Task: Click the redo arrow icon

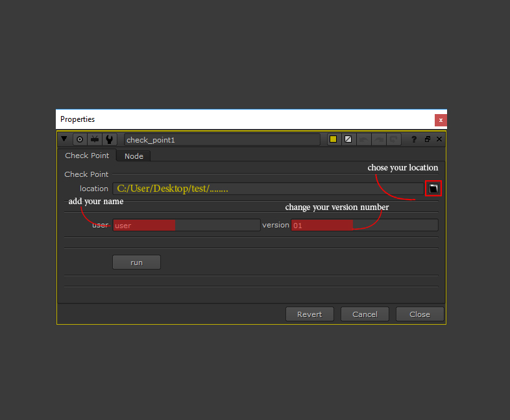Action: (x=379, y=139)
